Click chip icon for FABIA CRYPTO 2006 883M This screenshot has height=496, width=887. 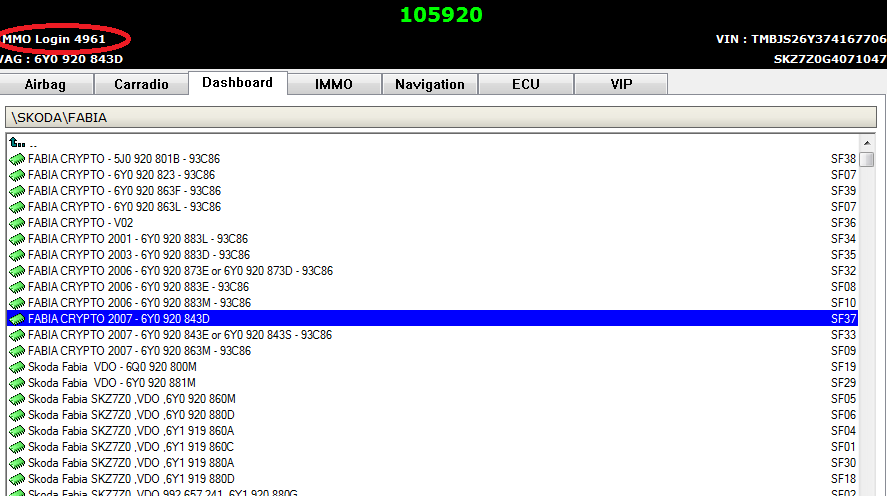(x=17, y=303)
